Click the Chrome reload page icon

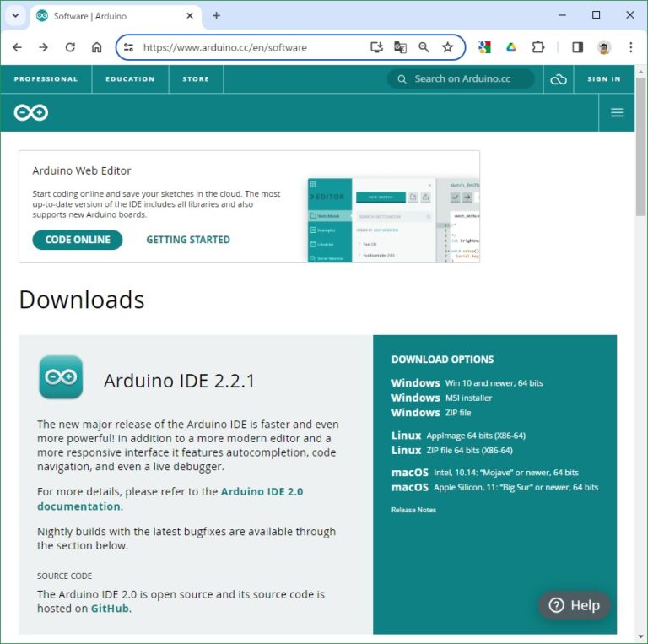(x=70, y=47)
